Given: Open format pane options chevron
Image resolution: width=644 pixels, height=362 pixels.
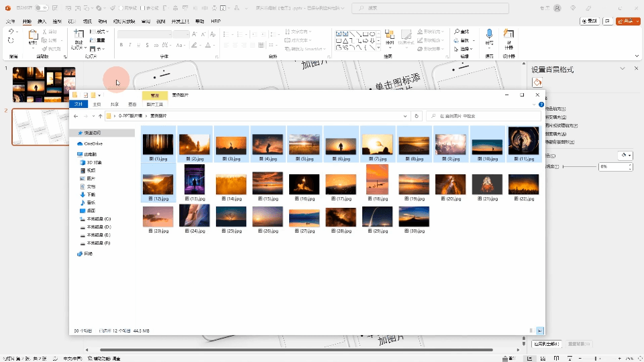Looking at the screenshot, I should (623, 69).
